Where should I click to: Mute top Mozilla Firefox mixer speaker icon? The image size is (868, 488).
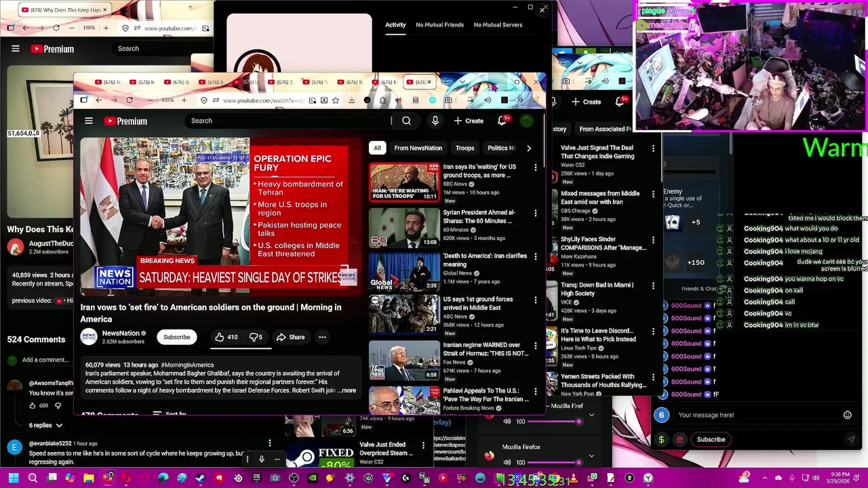click(507, 422)
